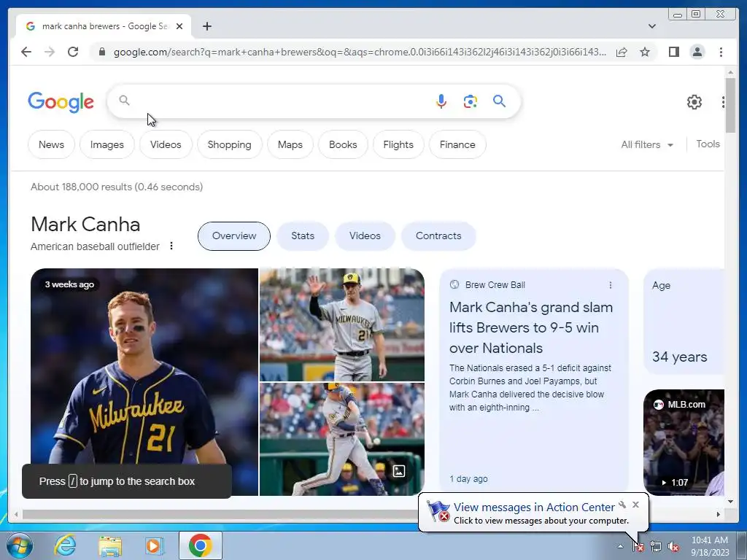Filter results by Maps
The height and width of the screenshot is (560, 747).
[290, 144]
